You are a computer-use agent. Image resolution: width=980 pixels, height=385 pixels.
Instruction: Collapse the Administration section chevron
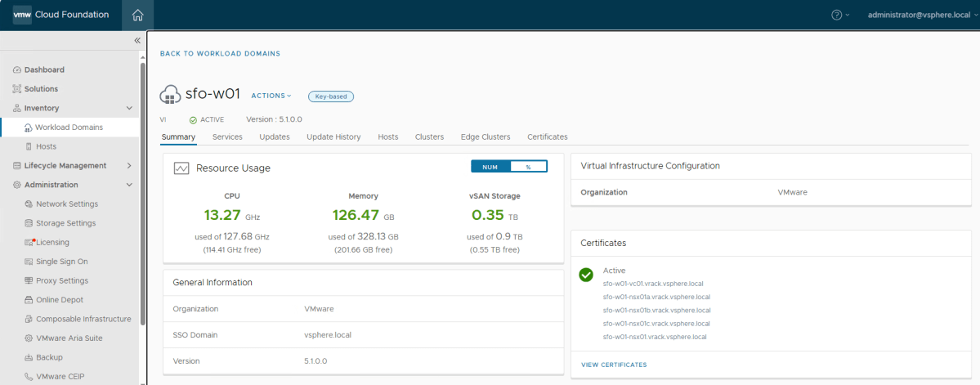click(129, 185)
